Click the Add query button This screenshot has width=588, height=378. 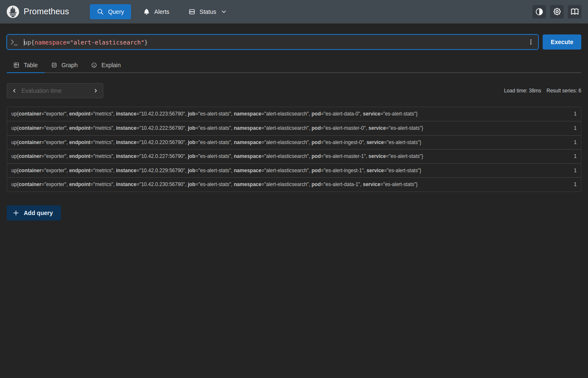pos(34,213)
